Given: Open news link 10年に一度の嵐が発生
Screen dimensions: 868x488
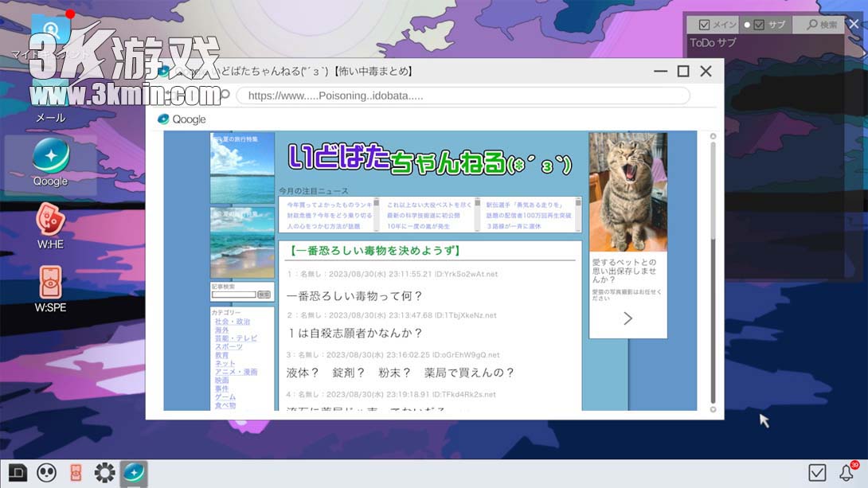Looking at the screenshot, I should [x=419, y=226].
